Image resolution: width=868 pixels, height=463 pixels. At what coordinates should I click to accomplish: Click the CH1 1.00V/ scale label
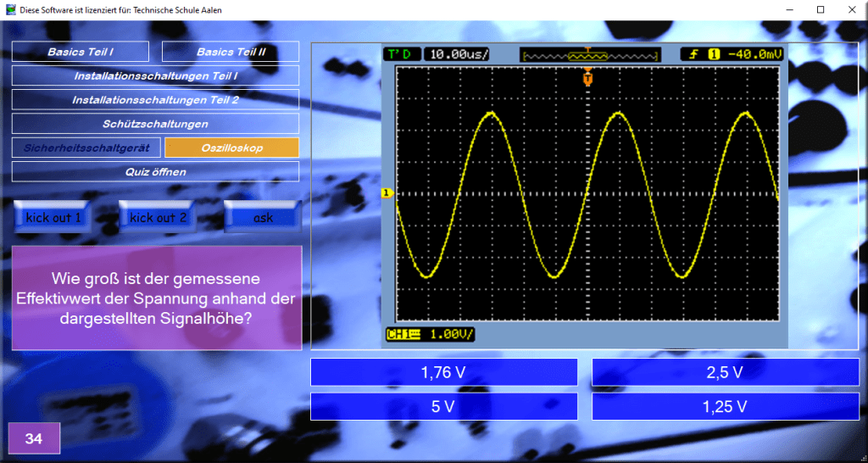430,334
